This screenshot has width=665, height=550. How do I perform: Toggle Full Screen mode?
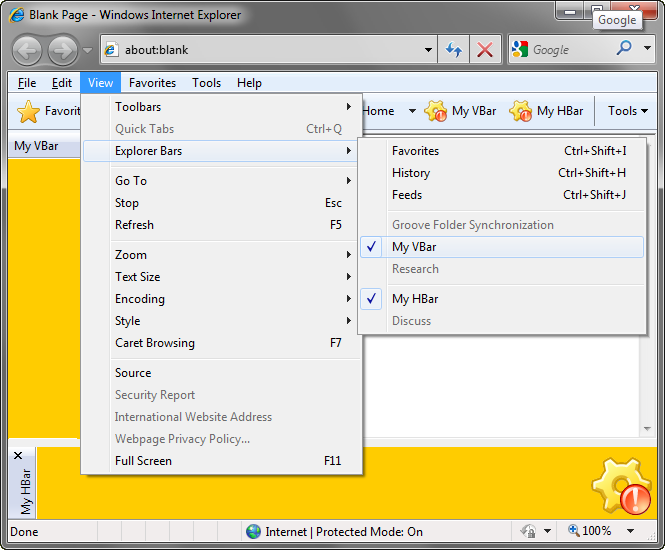point(223,461)
